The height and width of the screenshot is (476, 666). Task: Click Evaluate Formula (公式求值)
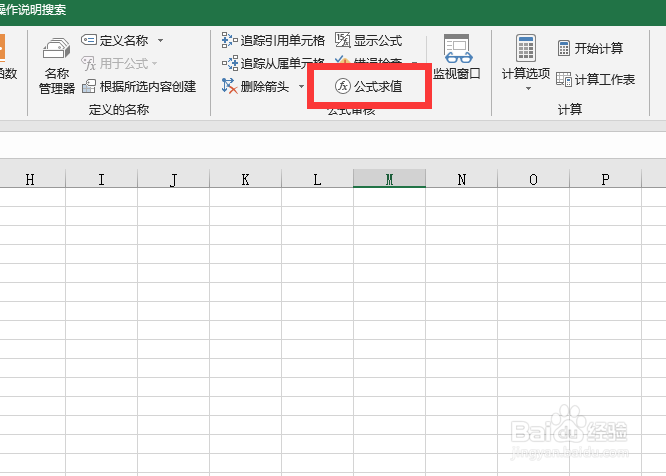[368, 86]
